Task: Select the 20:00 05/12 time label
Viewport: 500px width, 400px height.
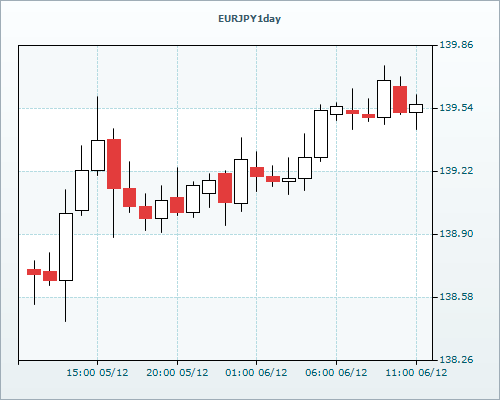Action: pos(177,373)
